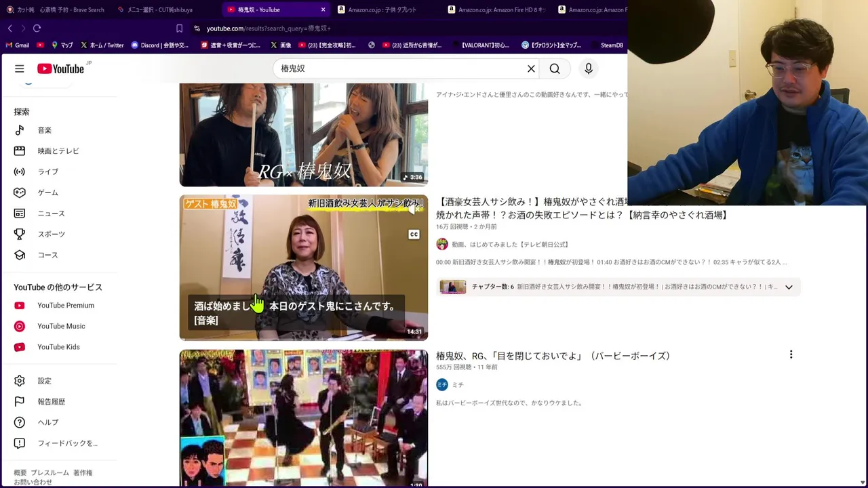
Task: Switch to the カット純 Brave Search tab
Action: pyautogui.click(x=56, y=9)
